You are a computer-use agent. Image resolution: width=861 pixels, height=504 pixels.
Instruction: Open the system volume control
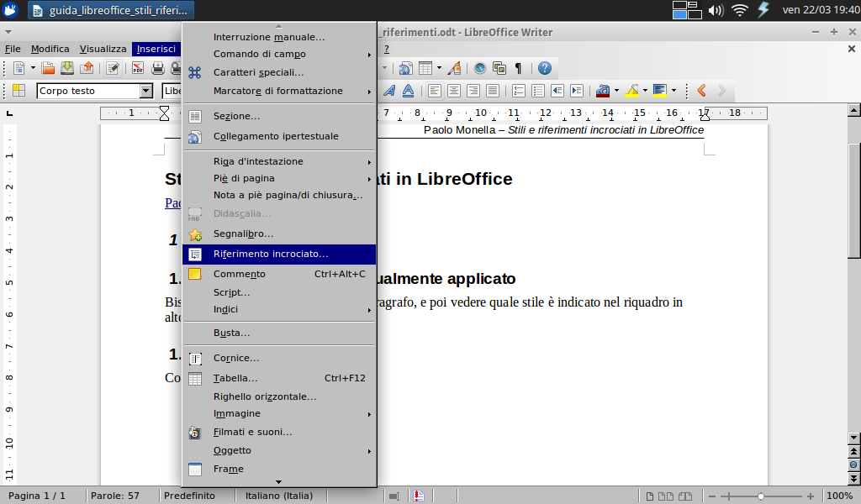(716, 10)
